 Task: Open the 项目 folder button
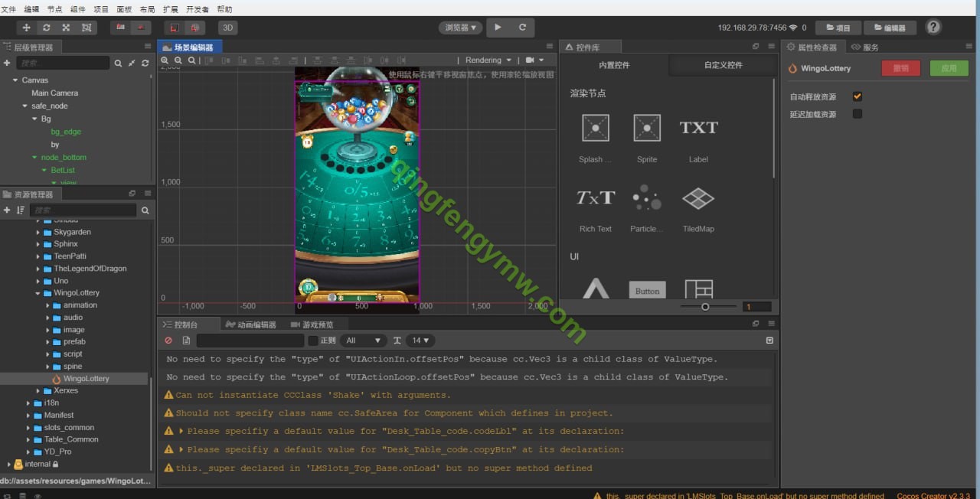(x=838, y=28)
